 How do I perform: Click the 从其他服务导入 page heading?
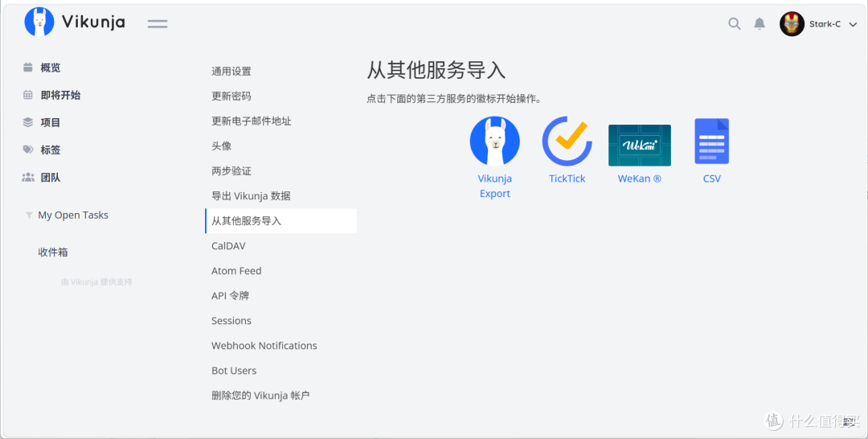(436, 71)
